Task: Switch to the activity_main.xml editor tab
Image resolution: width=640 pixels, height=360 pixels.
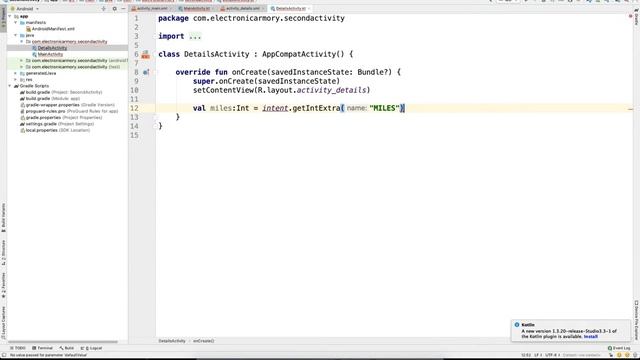Action: coord(150,9)
